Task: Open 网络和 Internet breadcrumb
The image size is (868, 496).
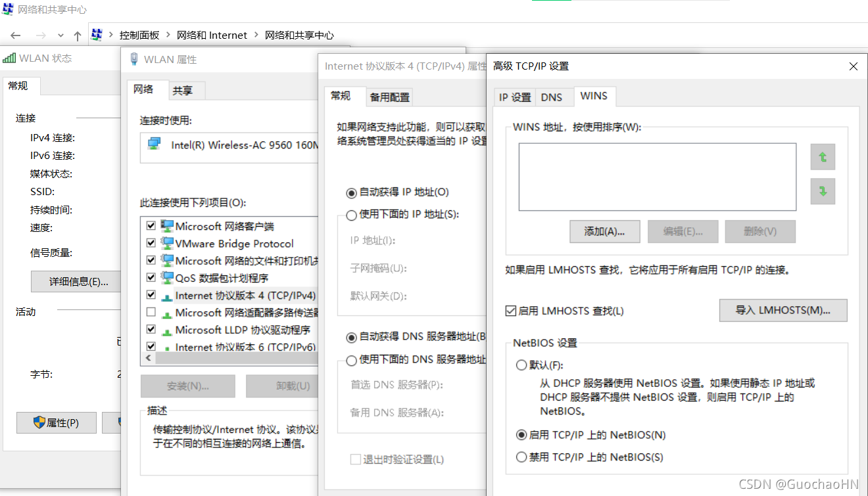Action: [x=212, y=35]
